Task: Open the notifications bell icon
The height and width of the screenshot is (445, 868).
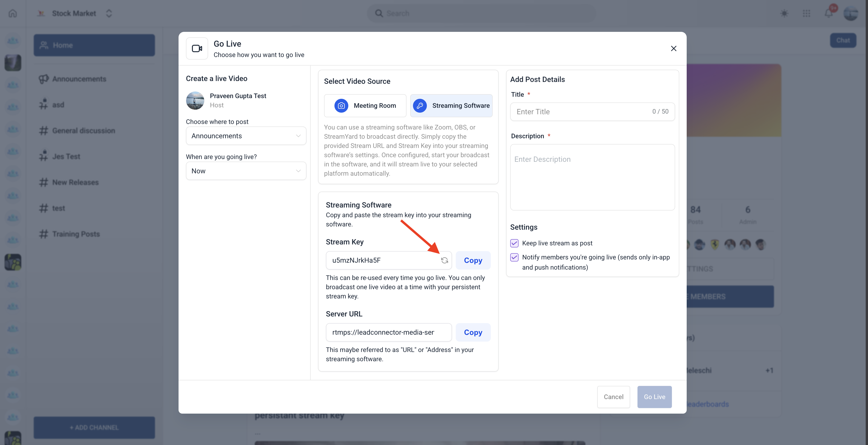Action: click(829, 13)
